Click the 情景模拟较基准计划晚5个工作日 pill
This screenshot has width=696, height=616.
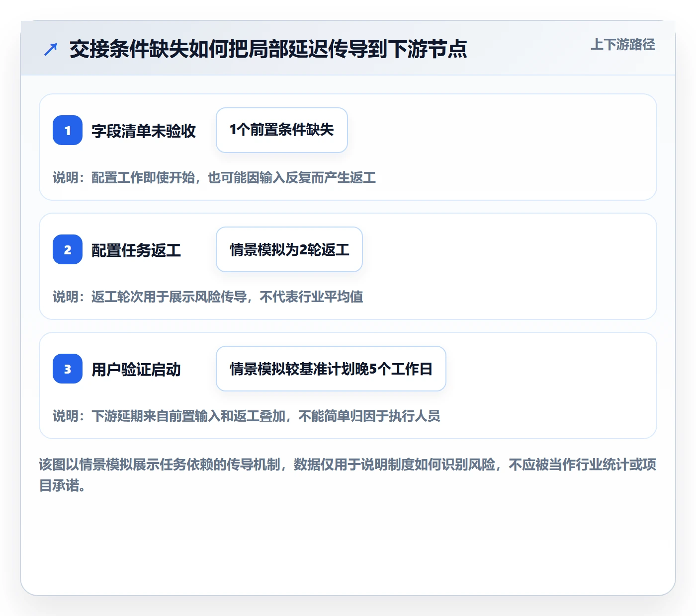[331, 369]
